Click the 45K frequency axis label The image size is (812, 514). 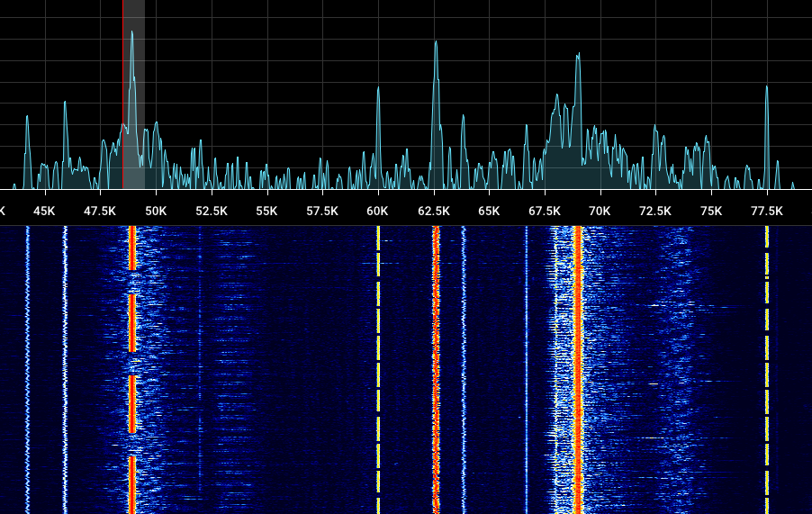pyautogui.click(x=44, y=212)
